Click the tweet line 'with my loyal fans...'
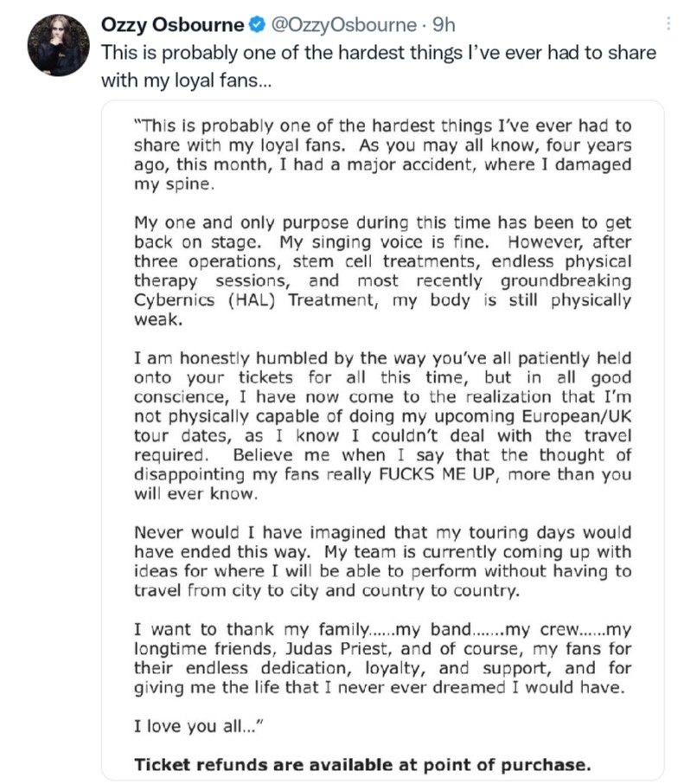 point(186,80)
